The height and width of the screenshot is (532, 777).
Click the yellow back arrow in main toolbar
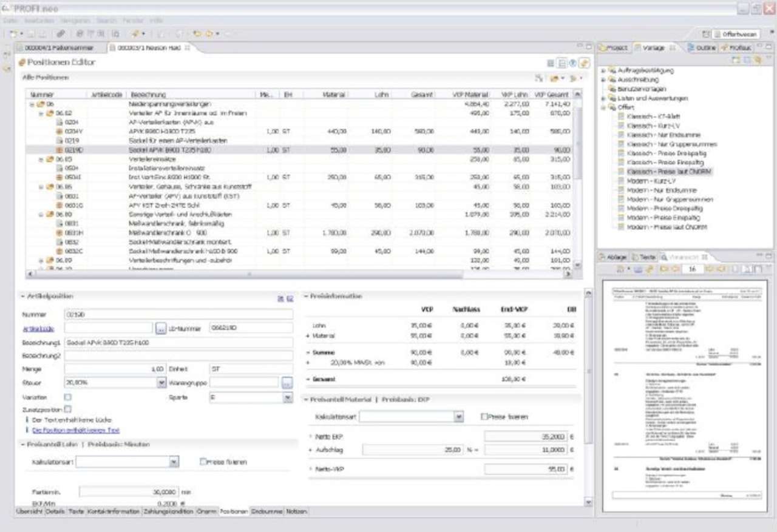197,34
